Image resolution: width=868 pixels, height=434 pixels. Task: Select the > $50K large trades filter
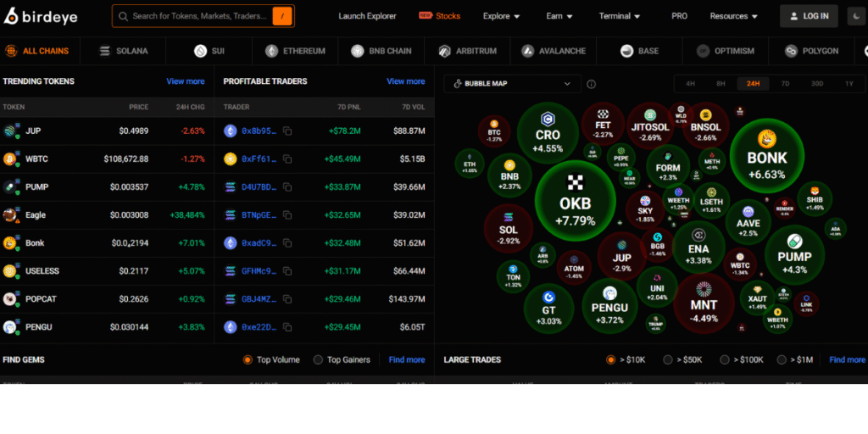(x=668, y=359)
